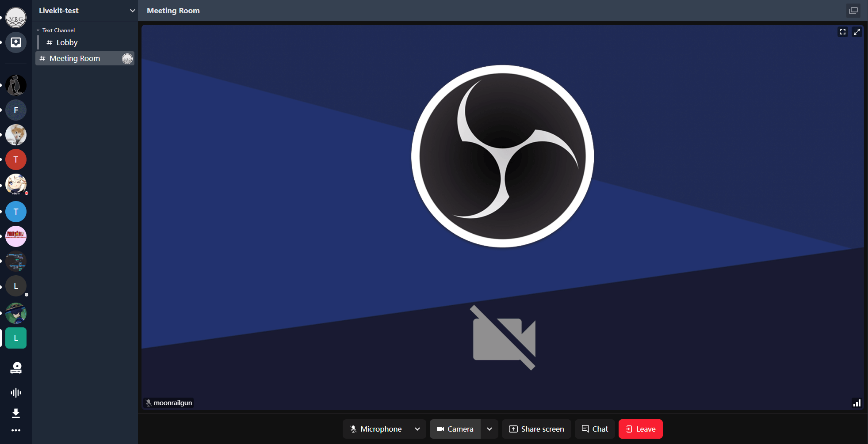The image size is (868, 444).
Task: Click the moonrailgun participant name label
Action: pos(173,403)
